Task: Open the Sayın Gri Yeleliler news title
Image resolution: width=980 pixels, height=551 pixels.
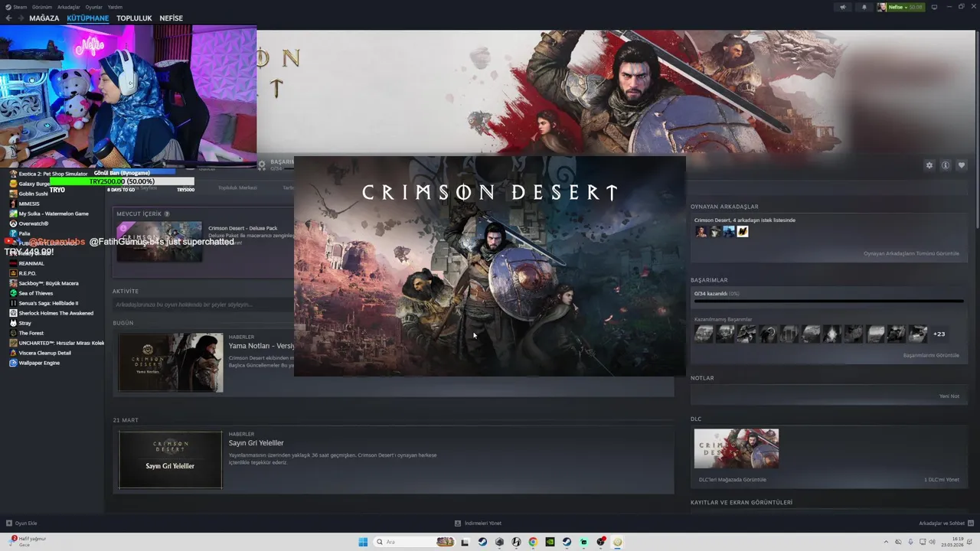Action: point(256,443)
